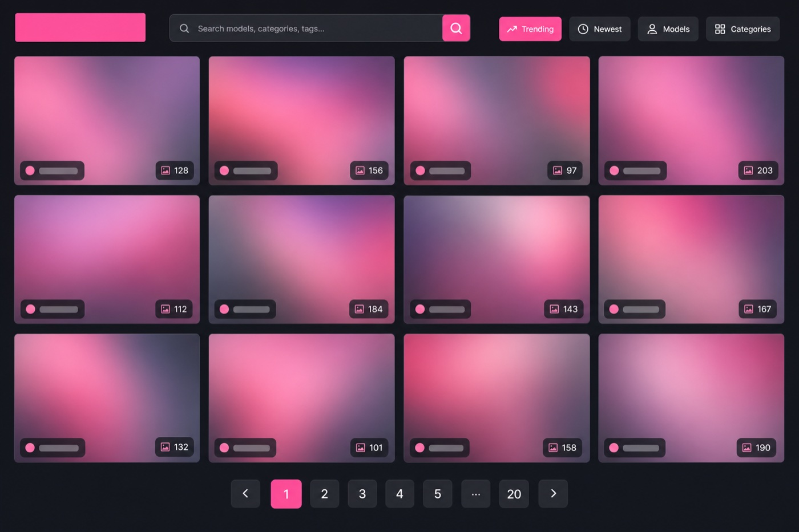799x532 pixels.
Task: Click model name tag on 156-image card
Action: (246, 170)
